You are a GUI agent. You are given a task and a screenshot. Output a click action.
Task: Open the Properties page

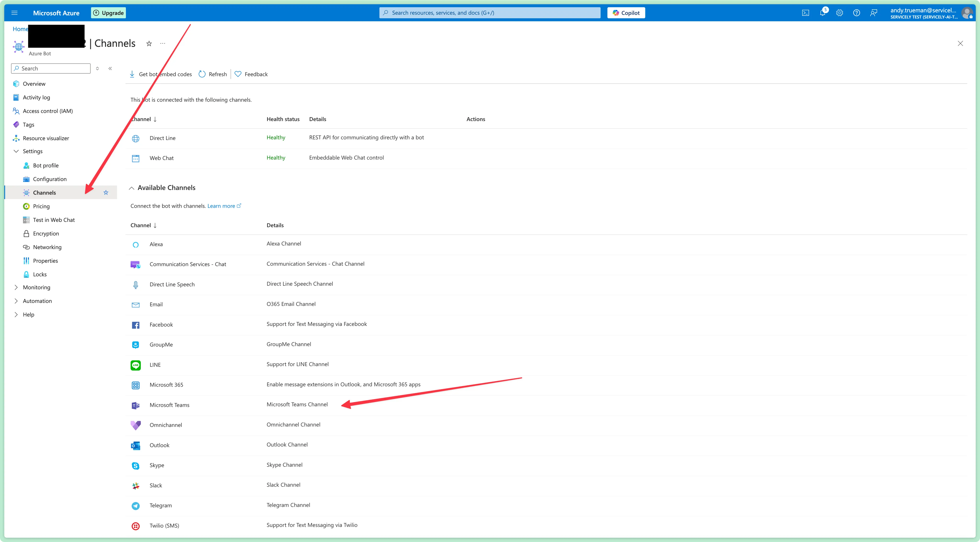[x=45, y=261]
